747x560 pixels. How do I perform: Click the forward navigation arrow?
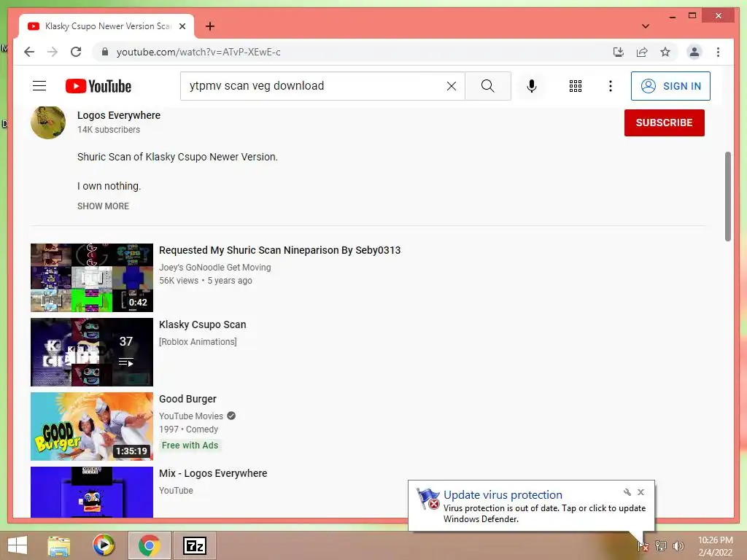tap(53, 52)
